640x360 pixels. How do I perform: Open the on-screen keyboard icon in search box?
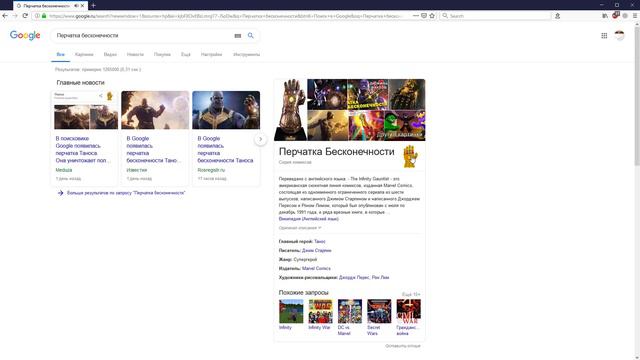coord(238,36)
